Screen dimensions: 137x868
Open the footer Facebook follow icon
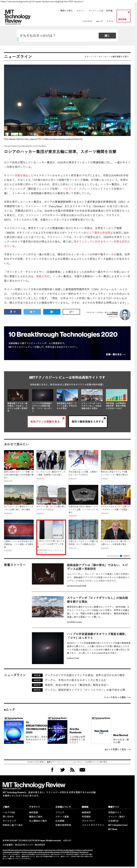point(52,770)
